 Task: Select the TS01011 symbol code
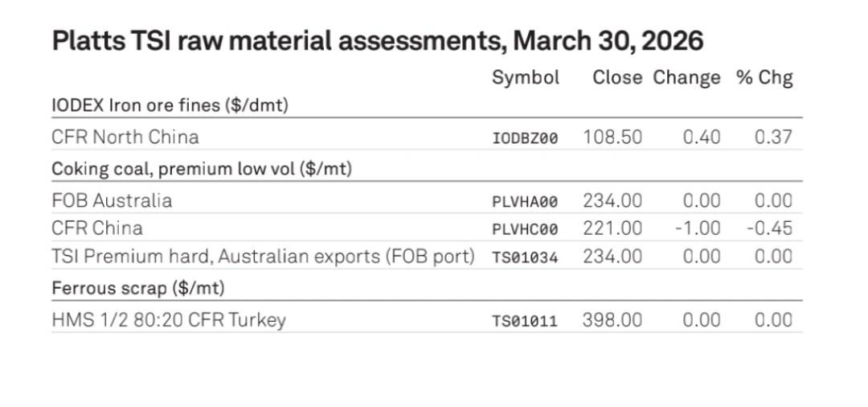point(525,321)
